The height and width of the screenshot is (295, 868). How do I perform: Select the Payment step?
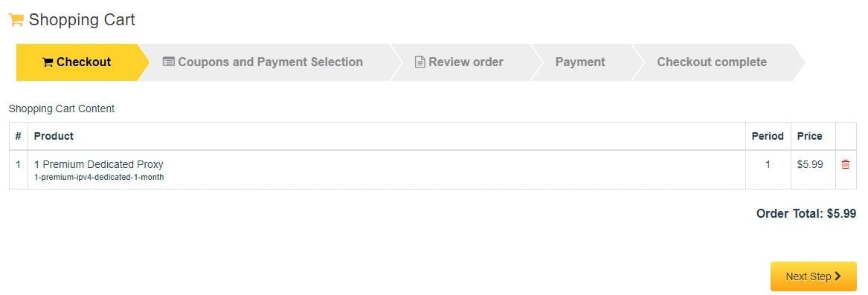point(580,62)
